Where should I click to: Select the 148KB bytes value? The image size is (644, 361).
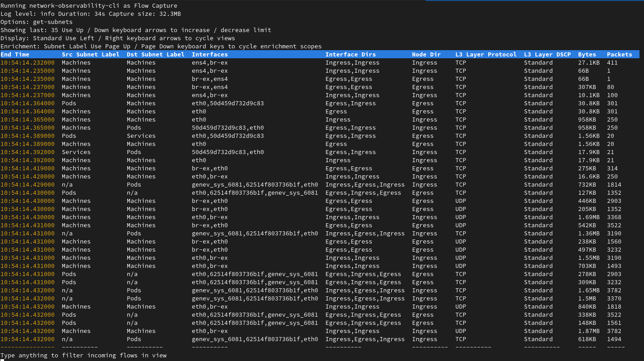click(587, 323)
